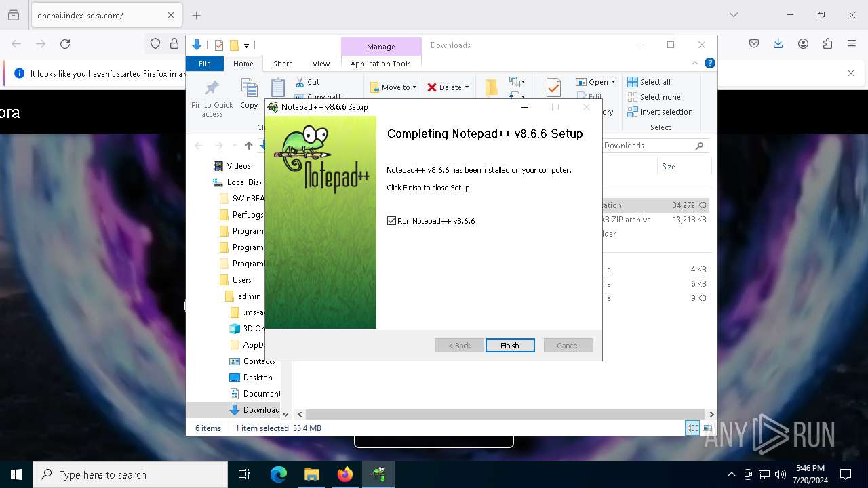The image size is (868, 488).
Task: Click the red Delete X icon
Action: tap(432, 87)
